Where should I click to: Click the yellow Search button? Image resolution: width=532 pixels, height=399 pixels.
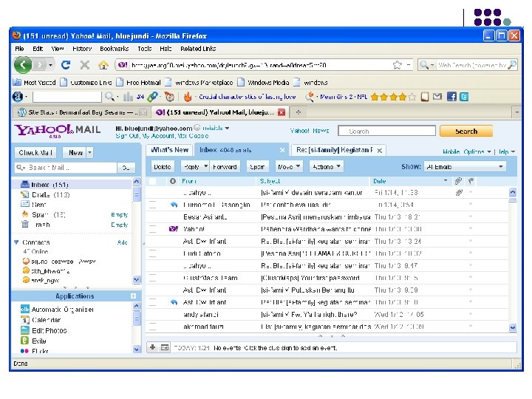(x=466, y=131)
